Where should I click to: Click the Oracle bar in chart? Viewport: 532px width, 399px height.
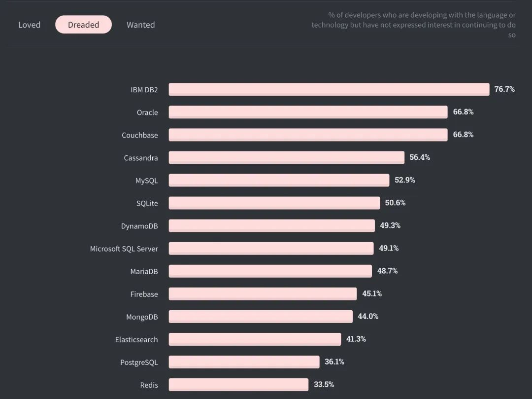point(308,112)
